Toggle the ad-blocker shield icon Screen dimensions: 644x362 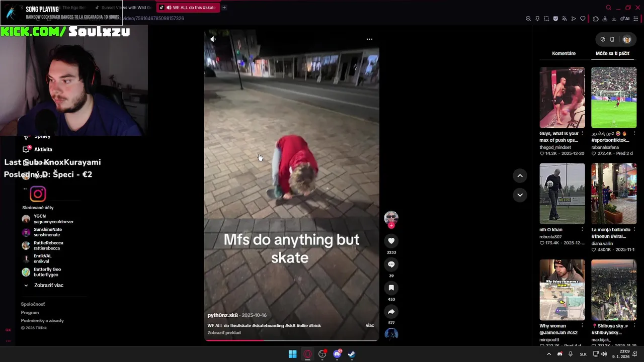click(555, 19)
